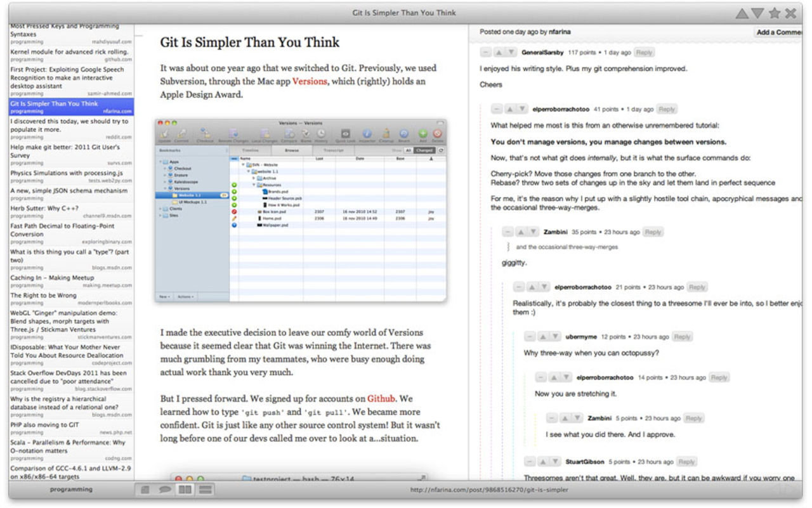Switch to comments-only view speech bubble icon

point(164,490)
